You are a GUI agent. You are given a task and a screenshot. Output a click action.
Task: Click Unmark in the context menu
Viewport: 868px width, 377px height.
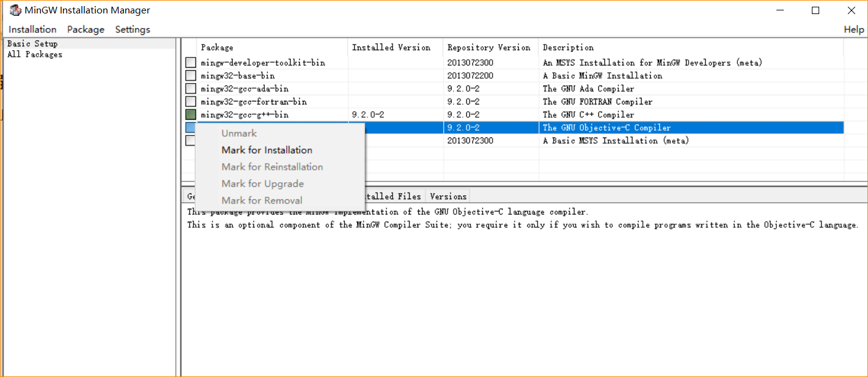pos(239,133)
